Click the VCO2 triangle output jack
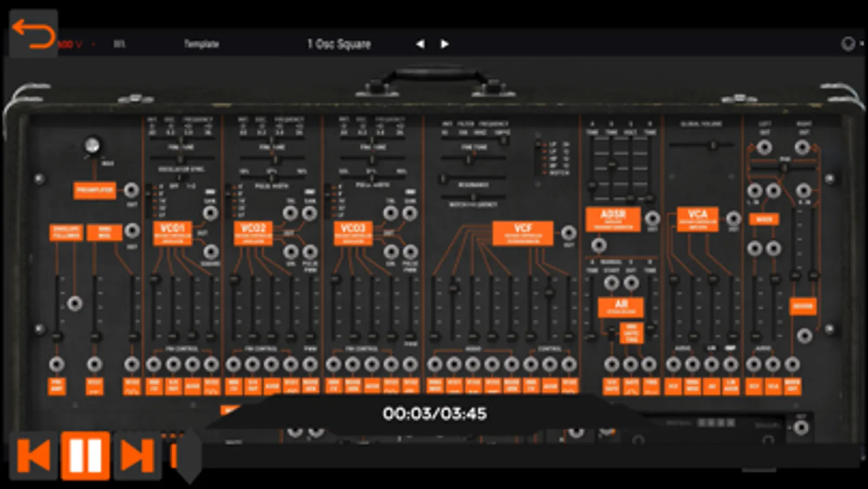Image resolution: width=868 pixels, height=489 pixels. coord(291,213)
